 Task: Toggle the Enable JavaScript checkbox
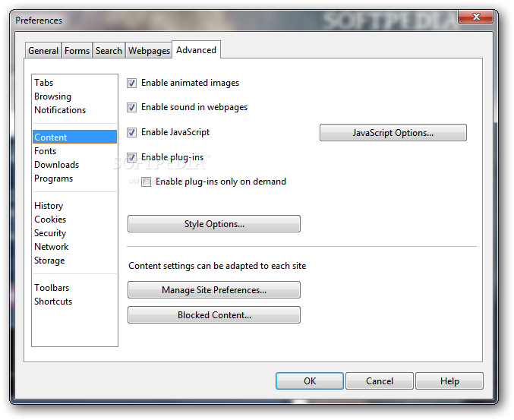[x=132, y=132]
